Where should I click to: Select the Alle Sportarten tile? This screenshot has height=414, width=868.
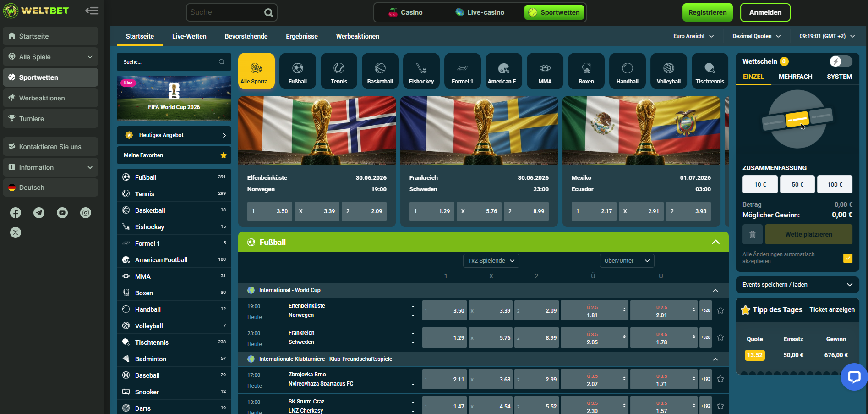point(257,71)
